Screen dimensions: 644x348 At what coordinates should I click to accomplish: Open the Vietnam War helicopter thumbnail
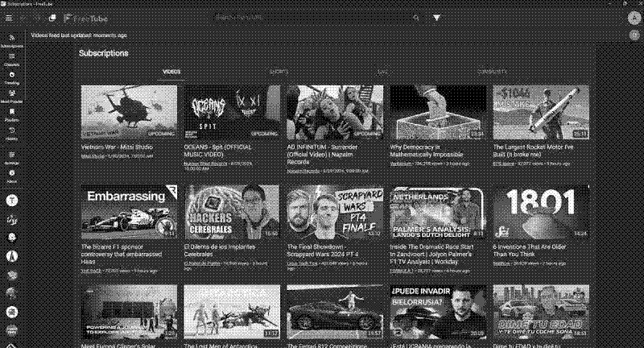[x=129, y=112]
